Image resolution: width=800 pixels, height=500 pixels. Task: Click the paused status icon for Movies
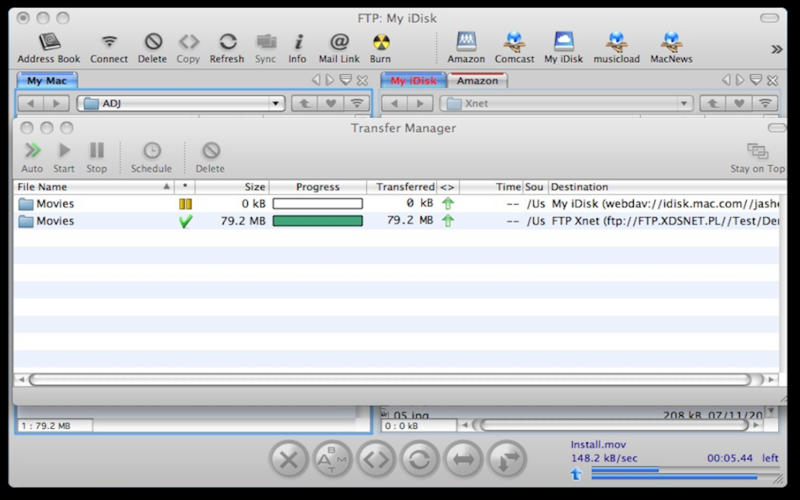click(x=185, y=204)
